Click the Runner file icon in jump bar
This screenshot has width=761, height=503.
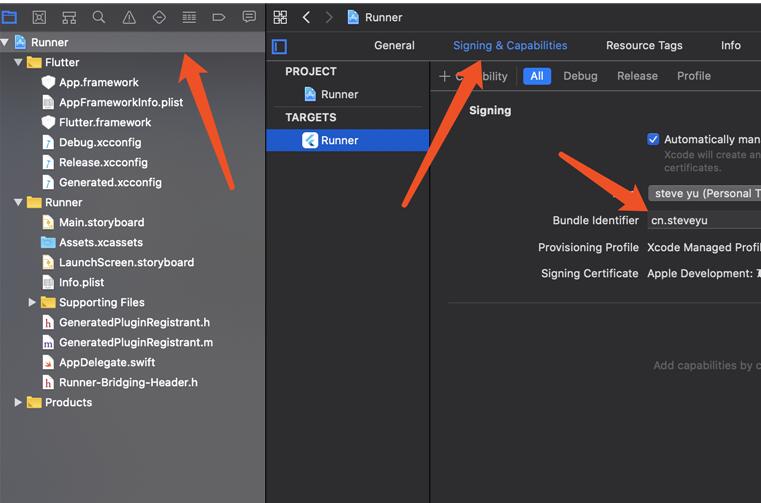coord(353,17)
